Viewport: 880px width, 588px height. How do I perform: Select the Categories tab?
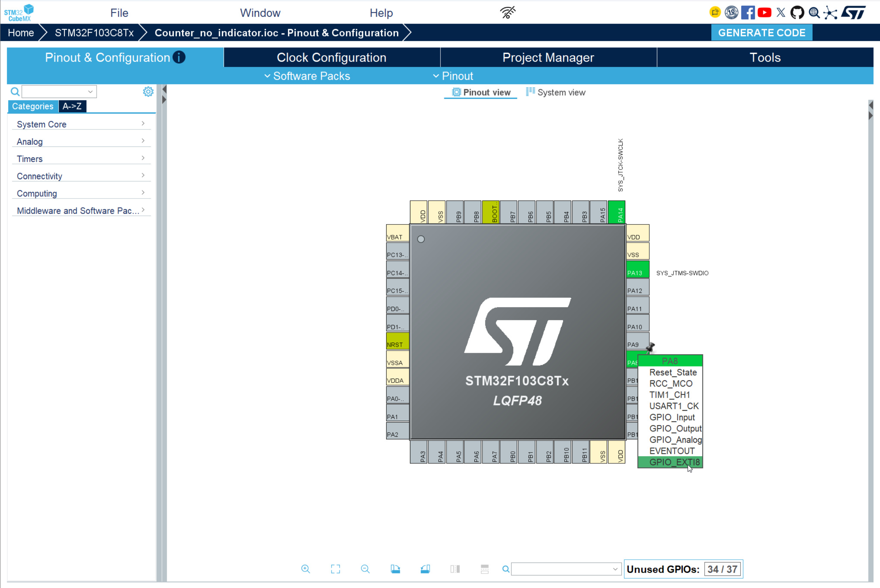pos(33,106)
